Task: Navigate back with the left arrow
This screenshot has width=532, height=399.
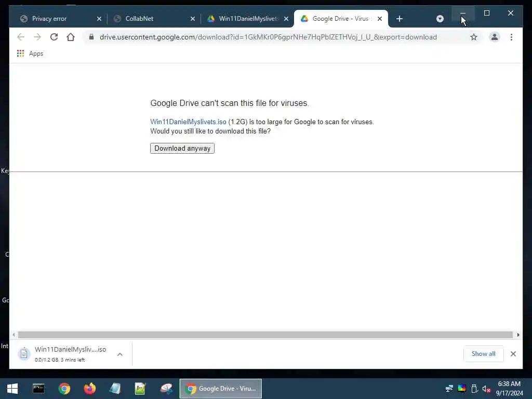Action: pyautogui.click(x=21, y=37)
